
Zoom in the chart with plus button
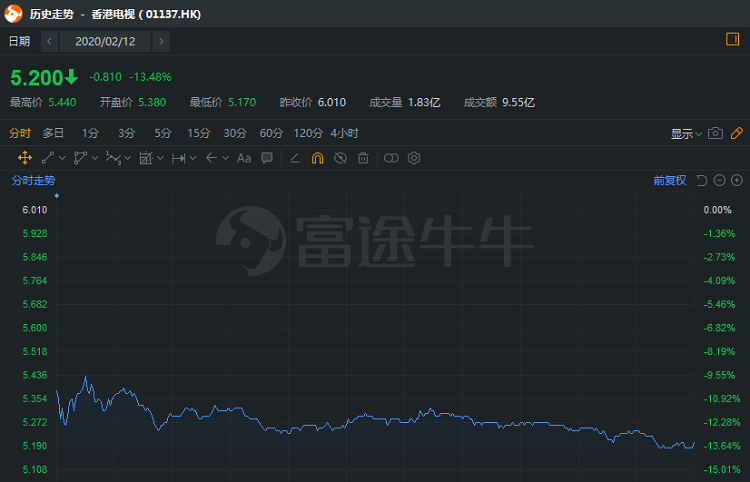click(737, 180)
